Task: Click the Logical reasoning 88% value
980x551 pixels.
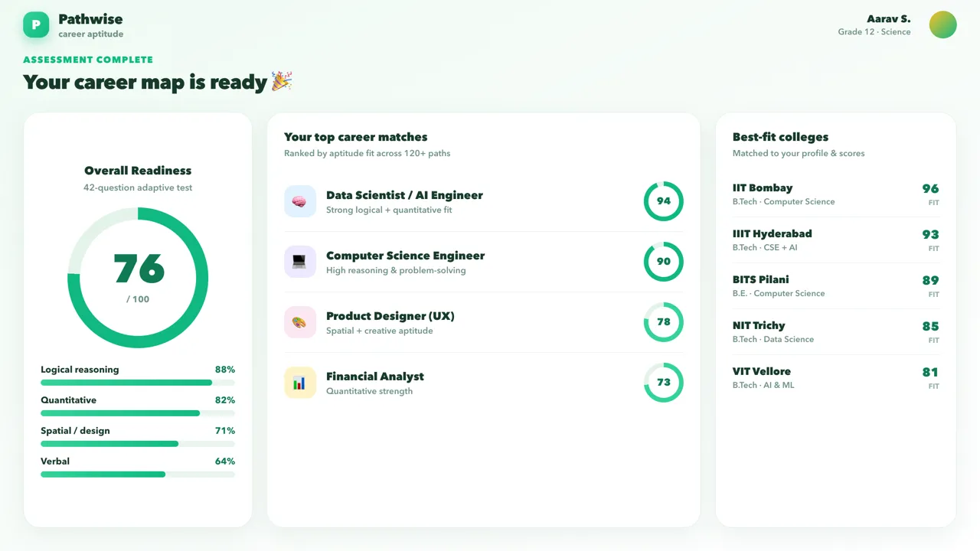Action: point(225,370)
